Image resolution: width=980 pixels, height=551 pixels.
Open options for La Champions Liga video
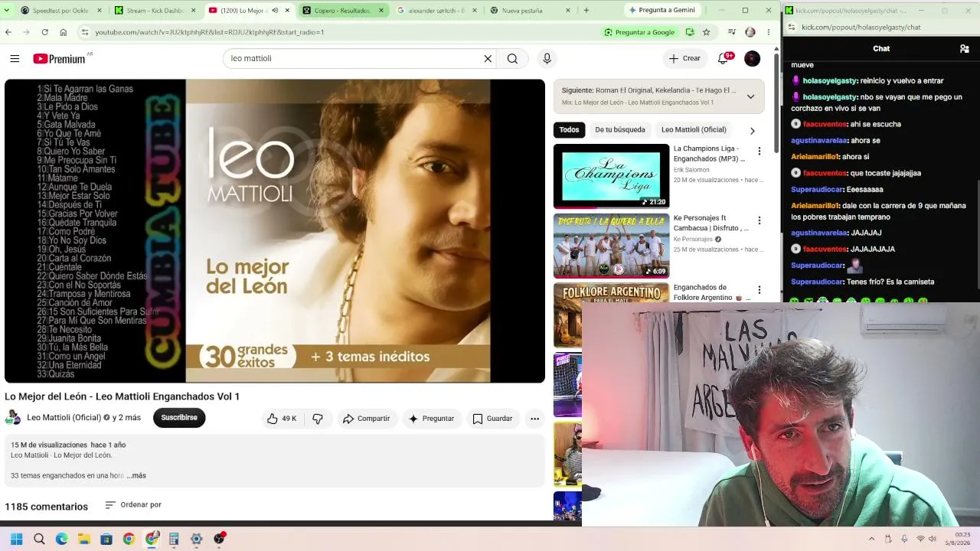(759, 152)
